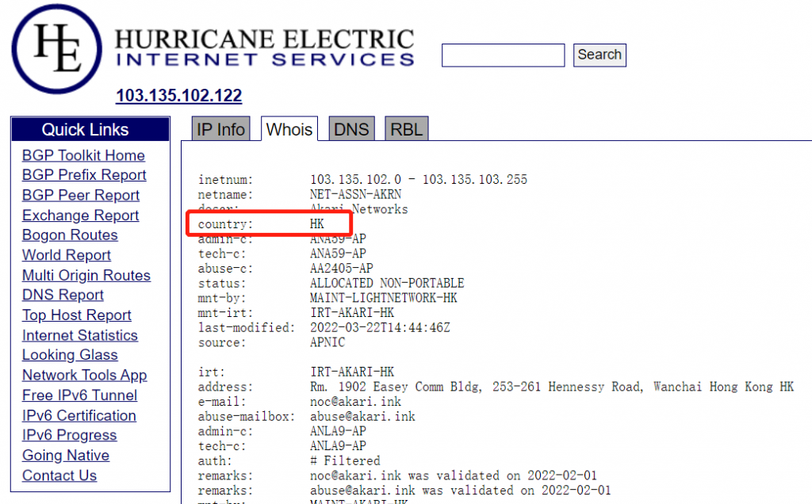Open the DNS tab
Image resolution: width=812 pixels, height=504 pixels.
click(351, 129)
